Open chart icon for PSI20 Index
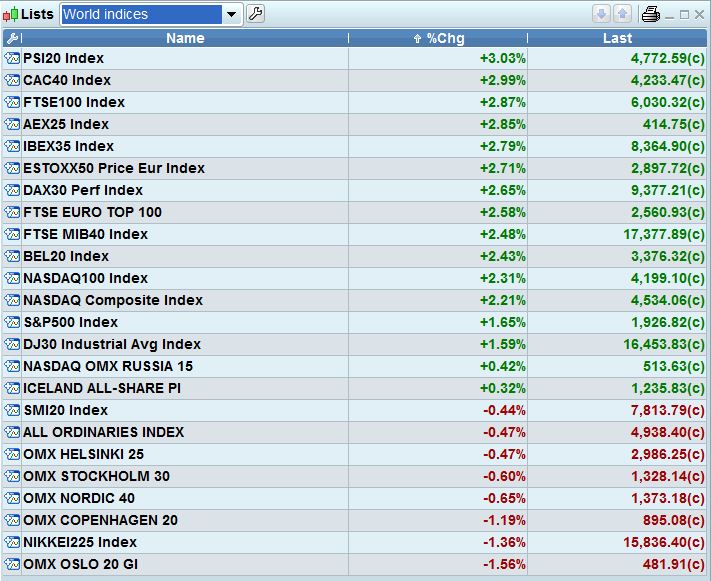 [12, 58]
